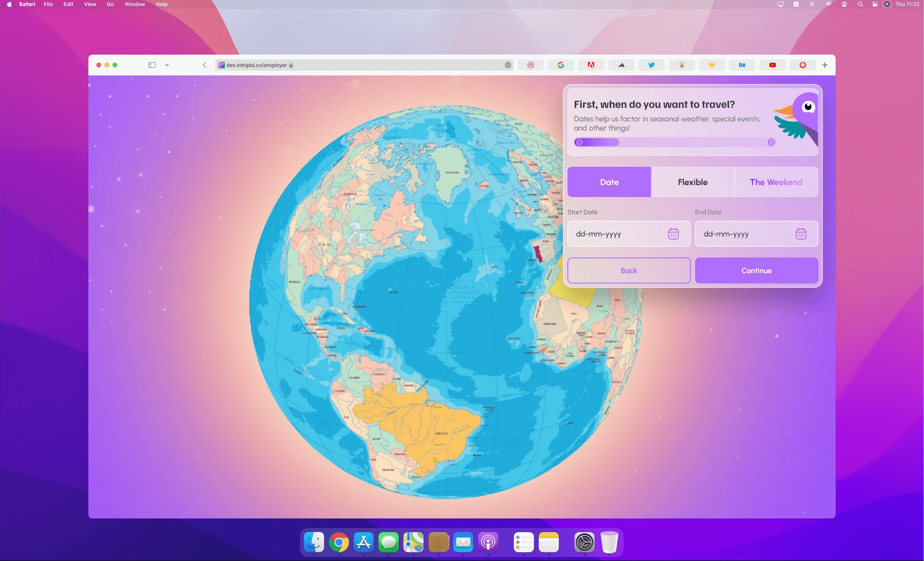The image size is (924, 561).
Task: Click the Dribbble favorite bookmark
Action: [x=530, y=65]
